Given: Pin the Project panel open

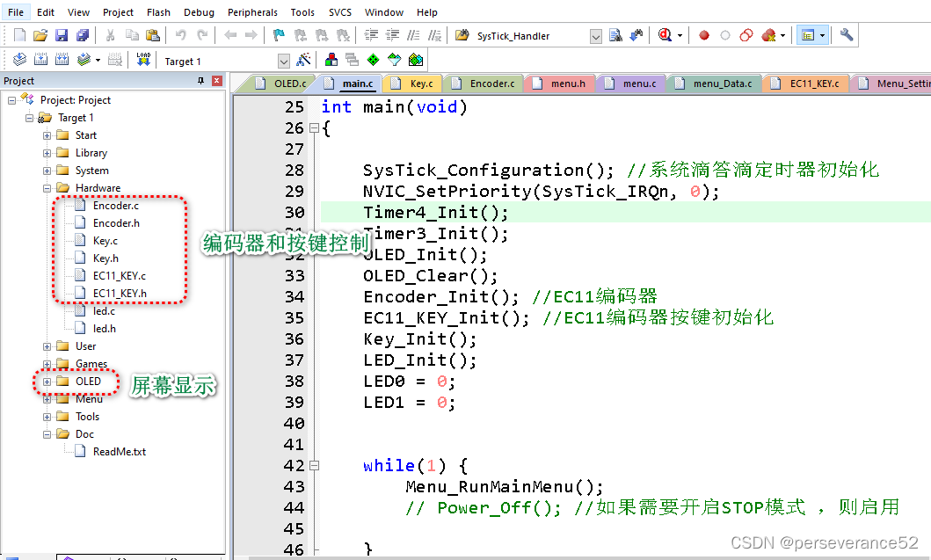Looking at the screenshot, I should click(201, 81).
